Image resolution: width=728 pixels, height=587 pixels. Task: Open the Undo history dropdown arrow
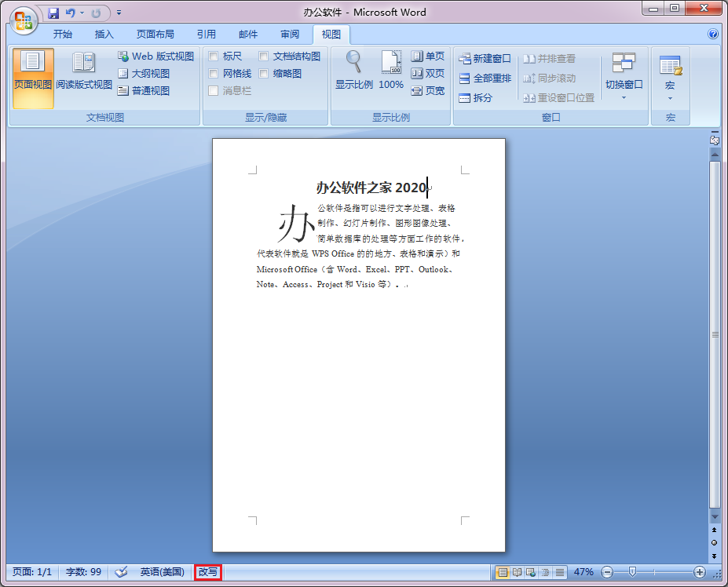click(82, 13)
